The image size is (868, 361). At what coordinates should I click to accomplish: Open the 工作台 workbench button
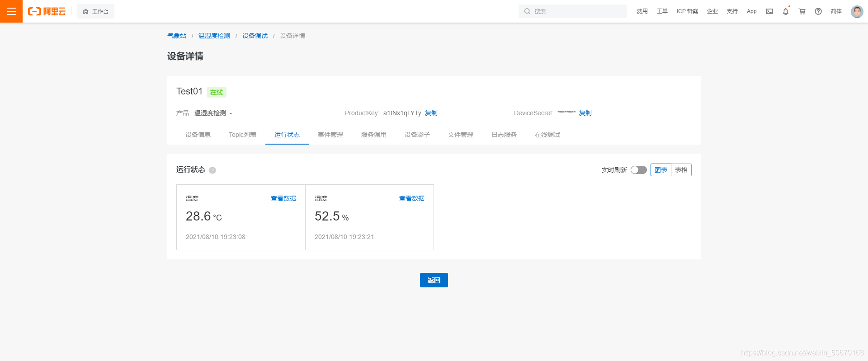point(95,11)
